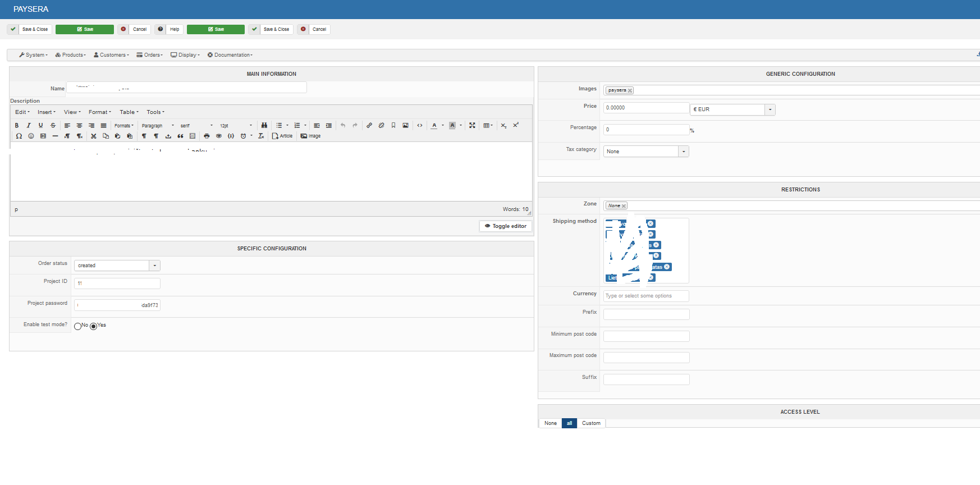Viewport: 980px width, 485px height.
Task: Remove the None zone tag
Action: tap(624, 206)
